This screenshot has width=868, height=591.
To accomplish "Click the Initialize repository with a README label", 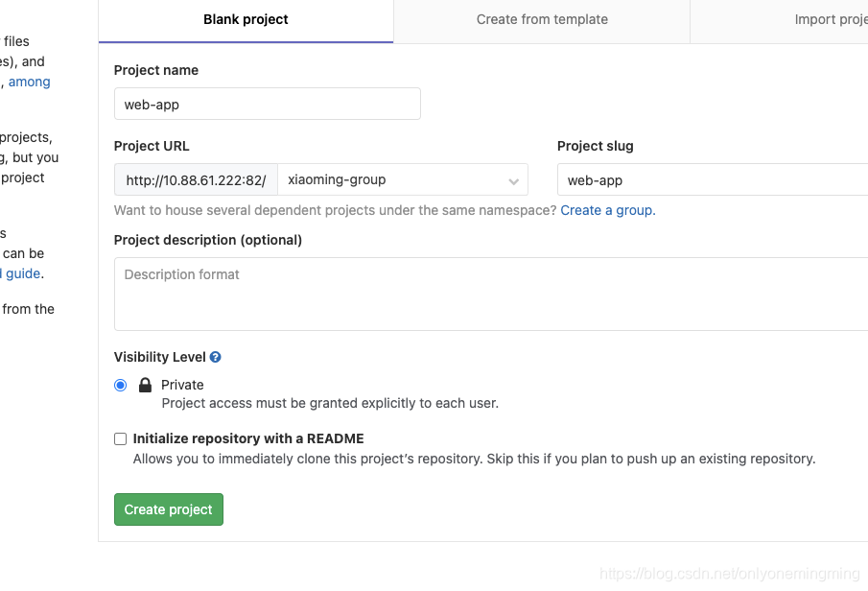I will pyautogui.click(x=248, y=438).
